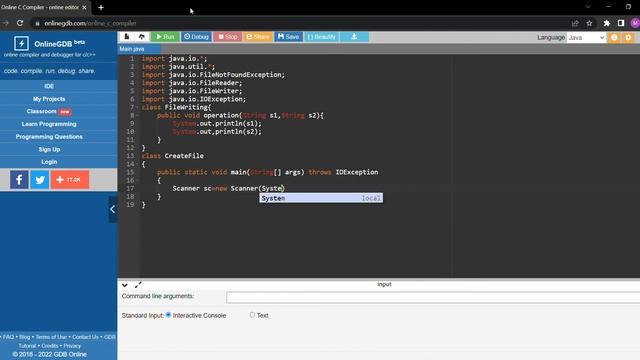This screenshot has width=640, height=360.
Task: Share on Facebook icon
Action: coord(19,180)
